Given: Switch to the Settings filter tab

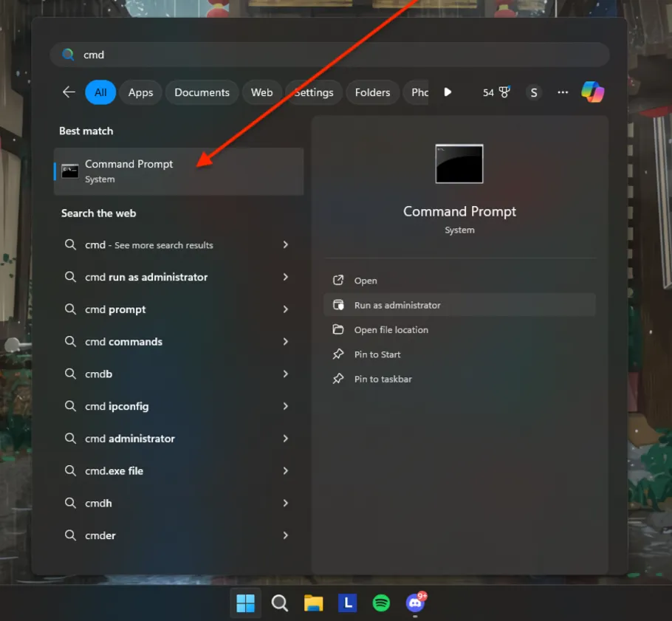Looking at the screenshot, I should coord(314,92).
